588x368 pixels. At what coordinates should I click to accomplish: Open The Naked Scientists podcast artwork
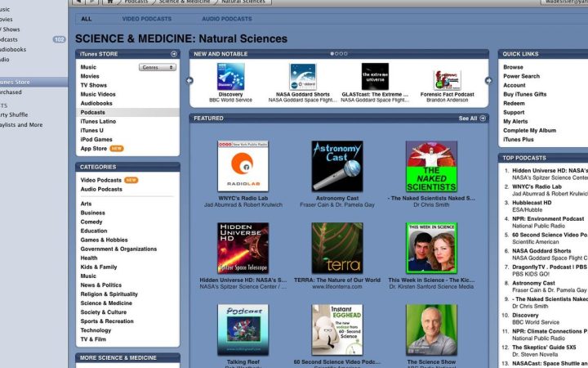coord(431,166)
